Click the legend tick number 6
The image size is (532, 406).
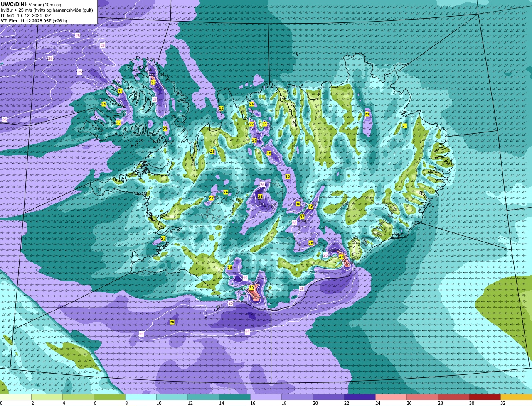tap(95, 403)
